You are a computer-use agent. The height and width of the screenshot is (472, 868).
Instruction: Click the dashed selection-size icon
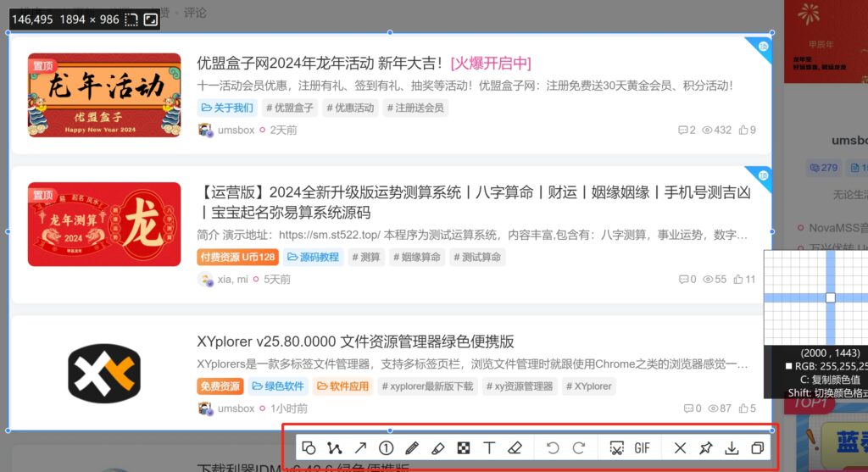tap(131, 20)
